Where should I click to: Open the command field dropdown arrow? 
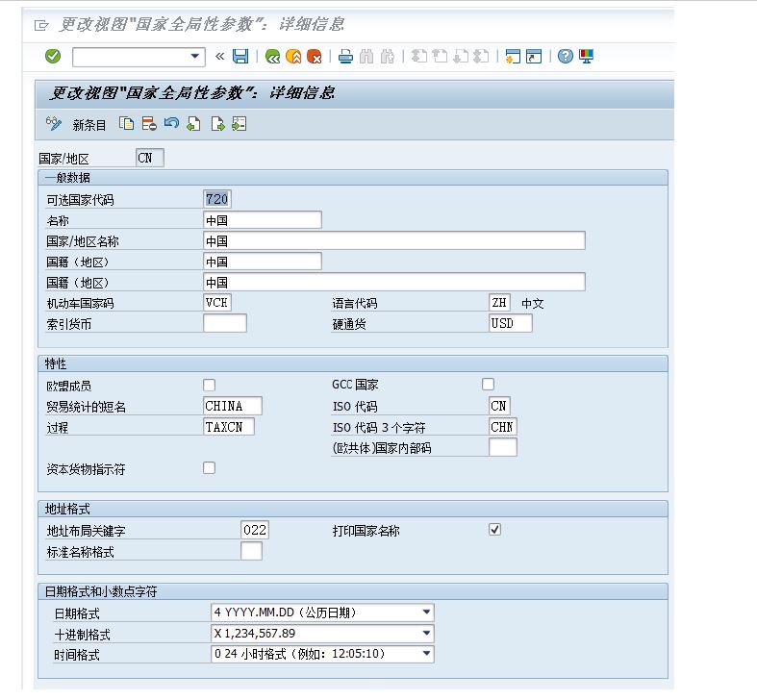coord(195,56)
